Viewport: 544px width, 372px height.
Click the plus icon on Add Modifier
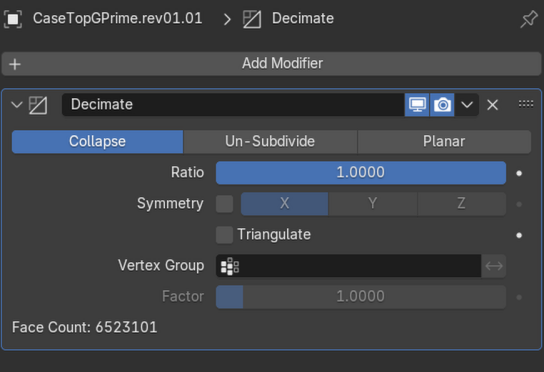point(15,64)
